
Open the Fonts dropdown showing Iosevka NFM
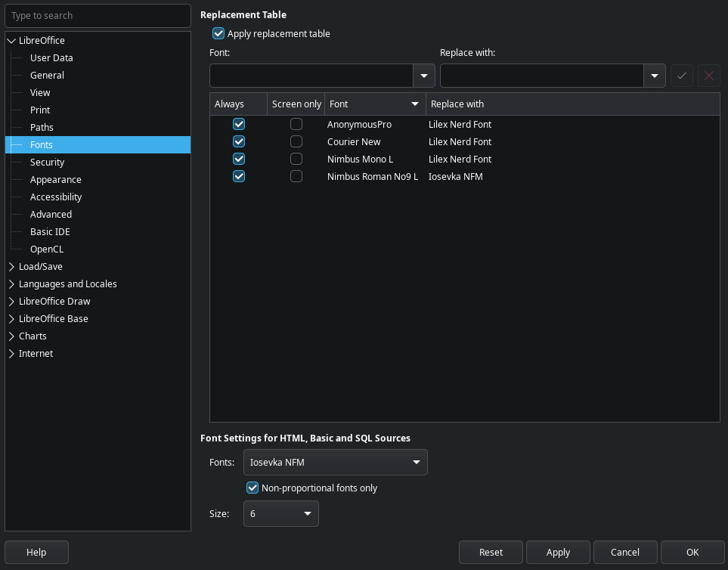coord(416,463)
